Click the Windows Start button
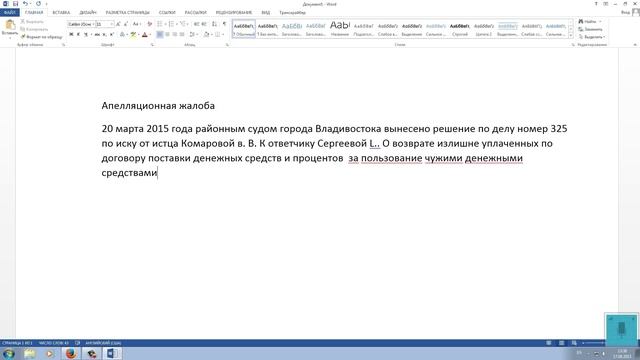 pos(9,353)
